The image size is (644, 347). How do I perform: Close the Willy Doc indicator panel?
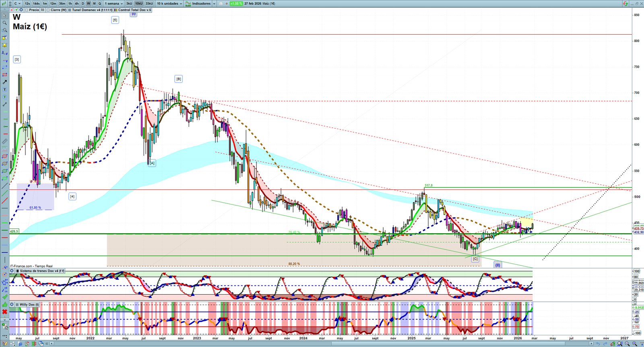point(12,305)
